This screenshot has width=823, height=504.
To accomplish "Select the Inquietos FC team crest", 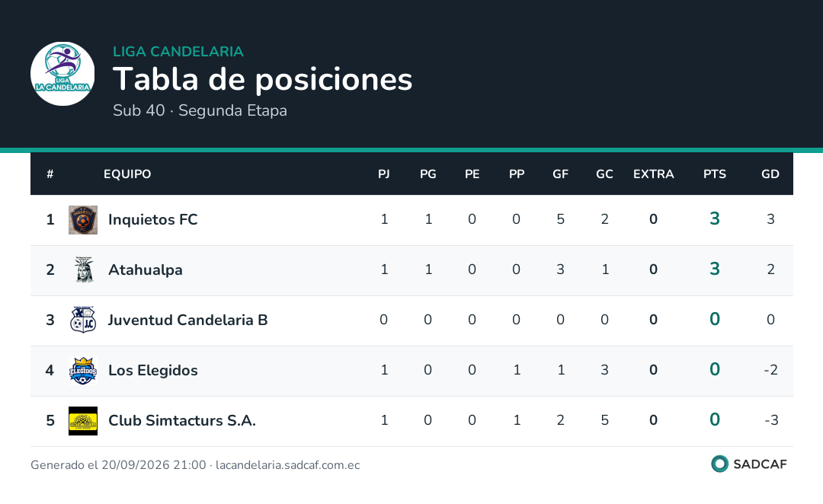I will pyautogui.click(x=83, y=220).
